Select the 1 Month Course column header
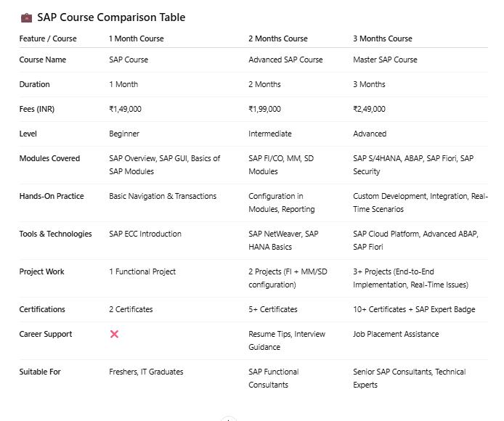This screenshot has height=421, width=504. pos(136,38)
